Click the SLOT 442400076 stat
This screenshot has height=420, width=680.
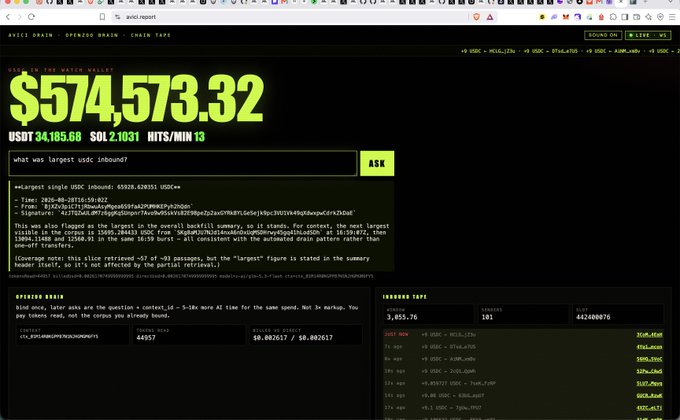click(618, 314)
